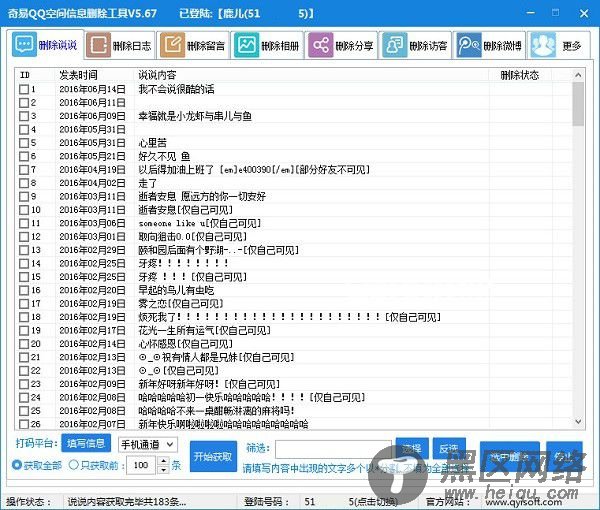Decrease the count with stepper down arrow
The width and height of the screenshot is (600, 510).
pyautogui.click(x=163, y=469)
